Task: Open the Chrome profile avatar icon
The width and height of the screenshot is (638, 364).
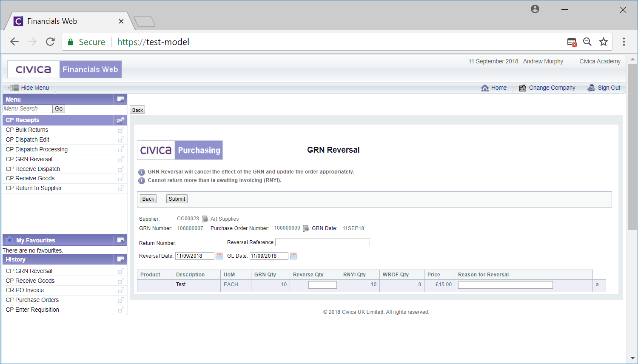Action: pyautogui.click(x=535, y=9)
